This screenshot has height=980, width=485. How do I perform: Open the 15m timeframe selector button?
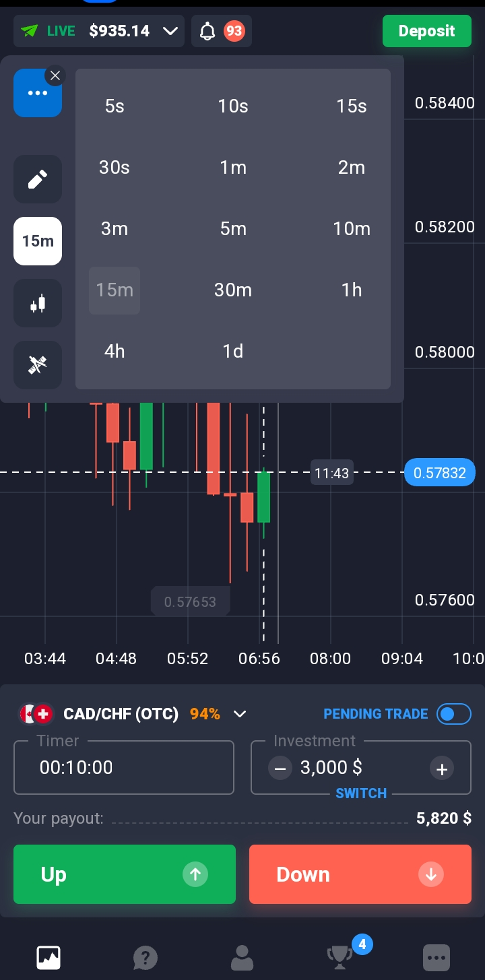click(38, 241)
